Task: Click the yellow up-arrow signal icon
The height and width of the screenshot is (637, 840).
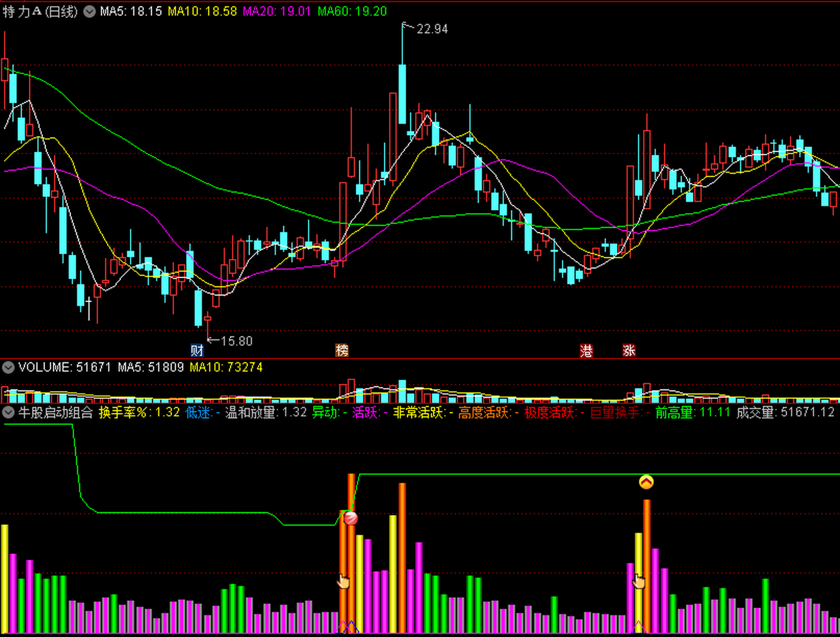Action: 646,482
